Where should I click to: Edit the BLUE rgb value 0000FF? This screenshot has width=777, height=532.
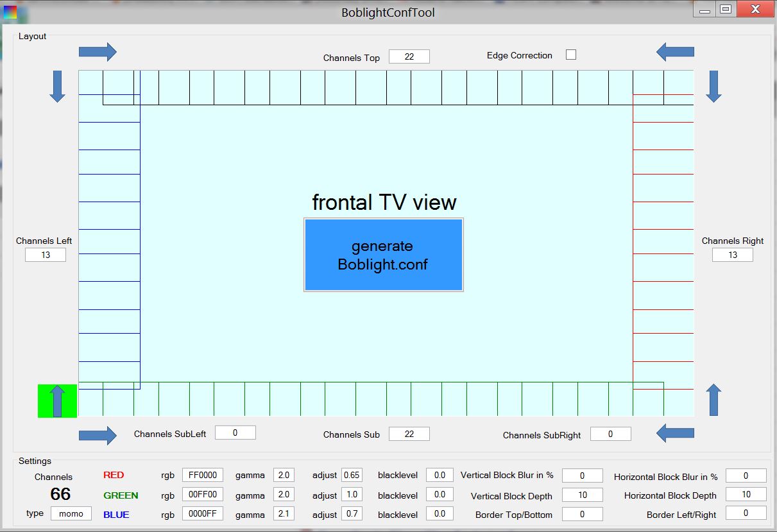coord(203,513)
